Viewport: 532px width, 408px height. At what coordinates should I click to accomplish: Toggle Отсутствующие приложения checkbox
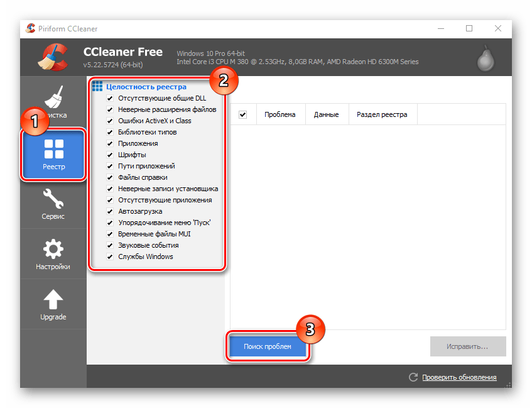[110, 200]
